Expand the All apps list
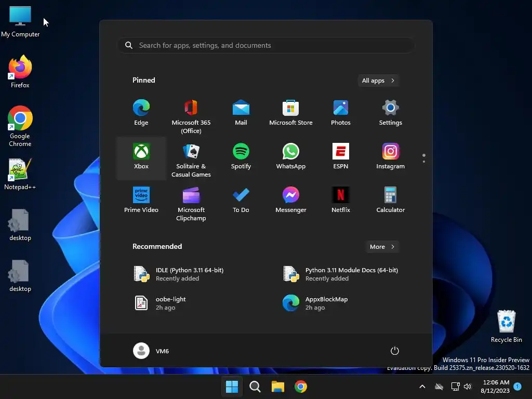 [x=378, y=81]
